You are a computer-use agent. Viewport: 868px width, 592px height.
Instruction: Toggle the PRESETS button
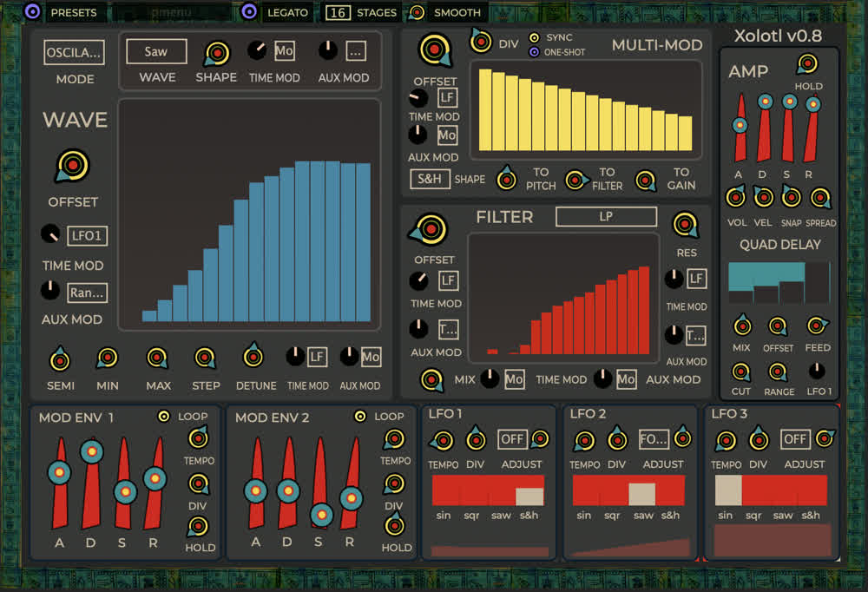33,11
